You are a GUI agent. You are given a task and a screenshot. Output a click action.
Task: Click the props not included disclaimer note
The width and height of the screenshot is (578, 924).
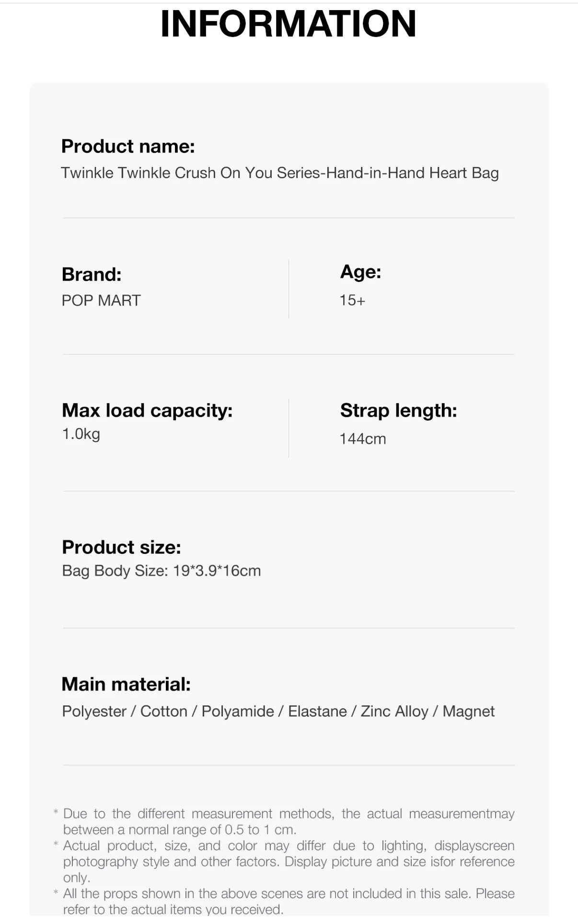point(289,901)
